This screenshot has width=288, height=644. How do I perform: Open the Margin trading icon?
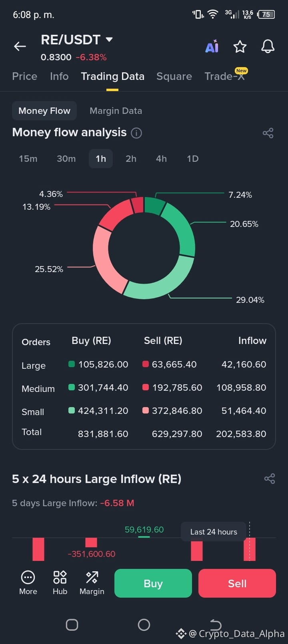(x=92, y=583)
